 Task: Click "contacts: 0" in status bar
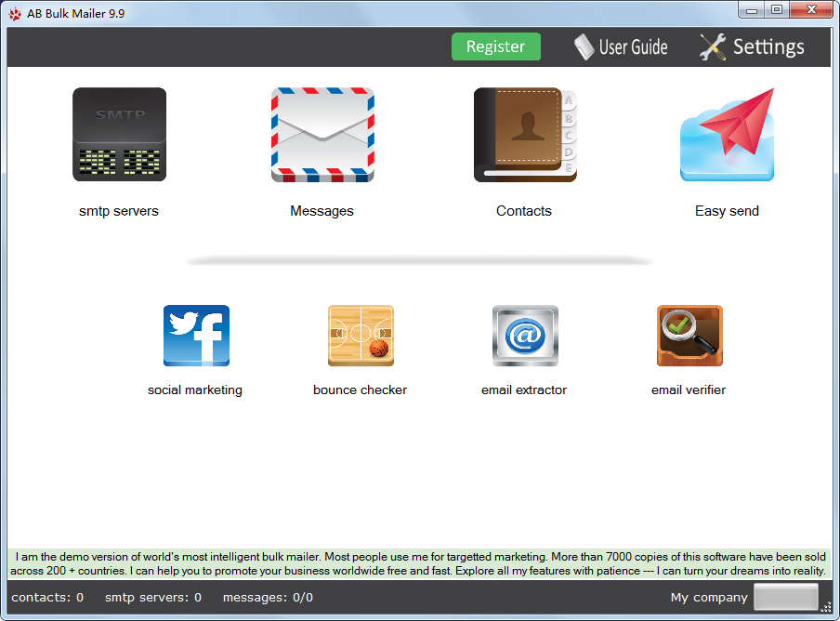[47, 598]
